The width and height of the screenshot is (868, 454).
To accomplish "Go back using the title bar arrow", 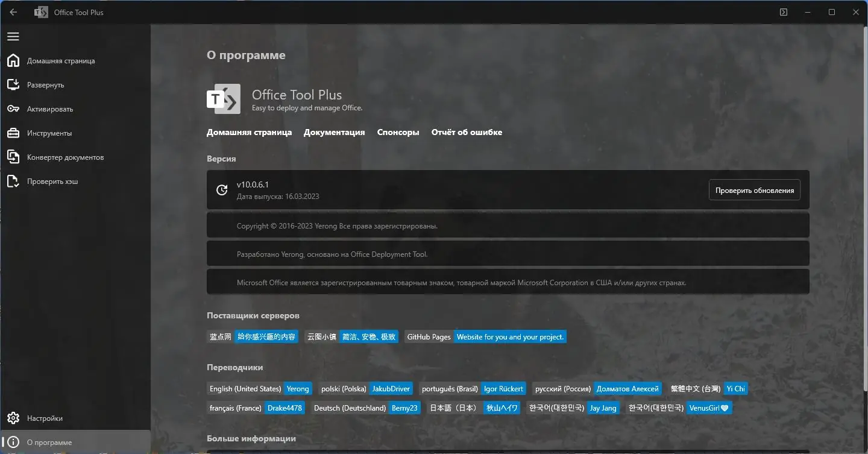I will 13,12.
